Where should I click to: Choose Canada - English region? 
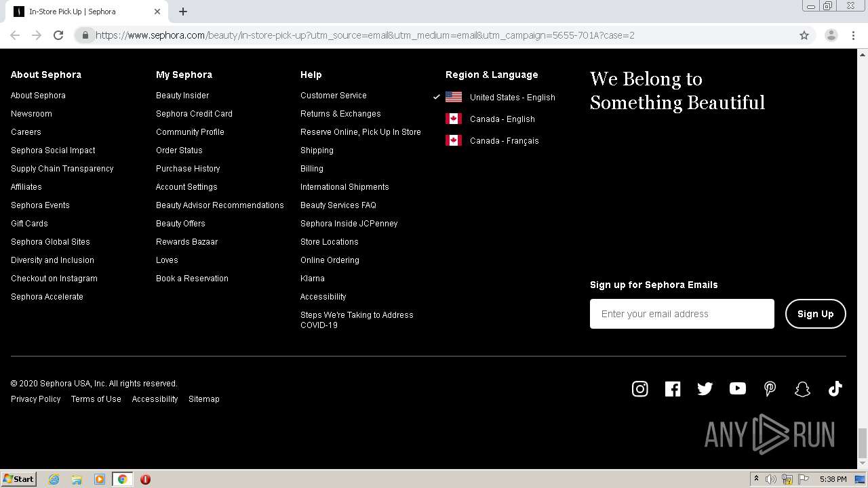click(502, 119)
